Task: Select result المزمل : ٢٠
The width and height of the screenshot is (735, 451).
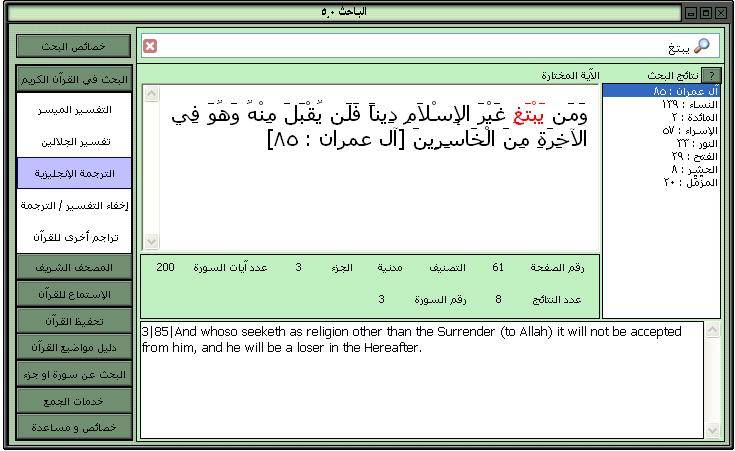Action: [661, 182]
